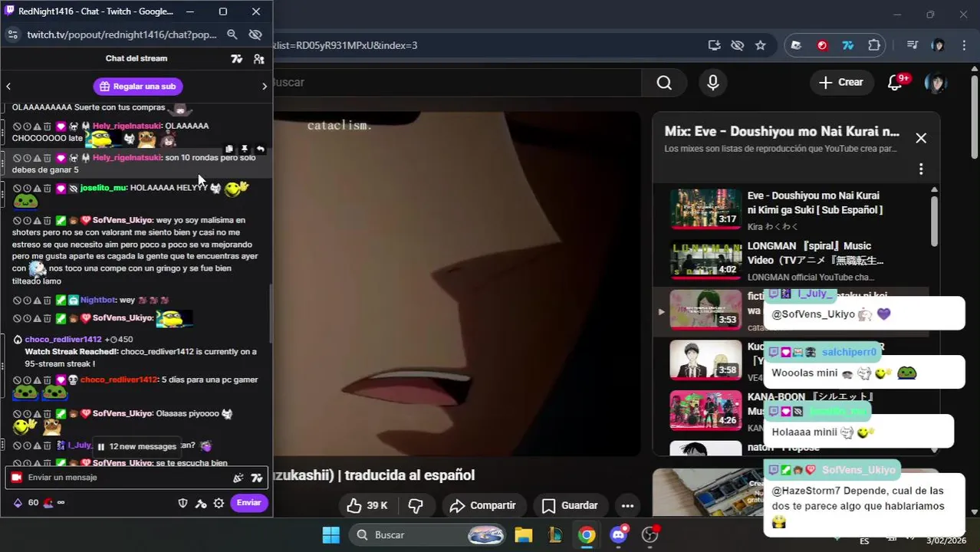980x552 pixels.
Task: Delete choco_redliver1412's pc gamer message
Action: 47,380
